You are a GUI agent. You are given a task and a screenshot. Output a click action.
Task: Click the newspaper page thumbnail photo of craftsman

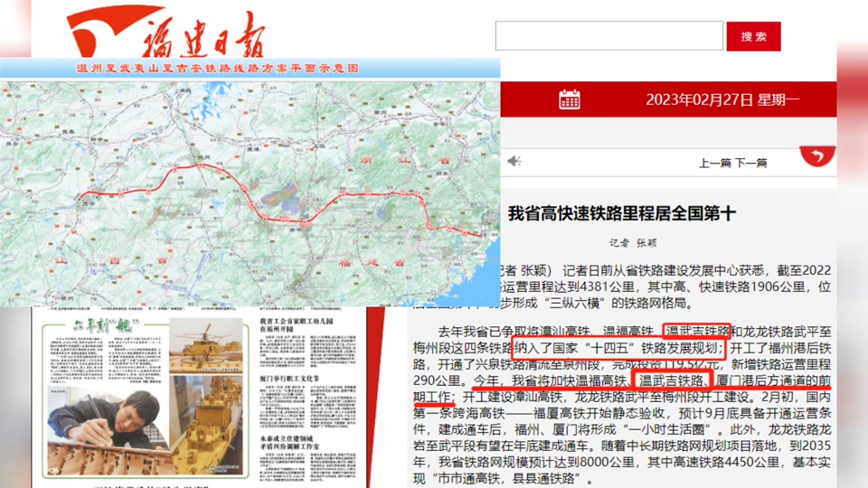(108, 432)
